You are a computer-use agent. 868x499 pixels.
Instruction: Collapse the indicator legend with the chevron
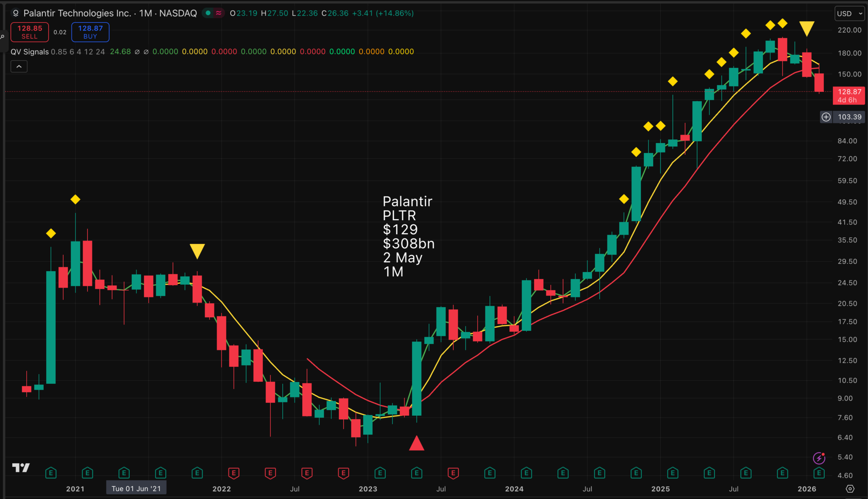pos(19,67)
